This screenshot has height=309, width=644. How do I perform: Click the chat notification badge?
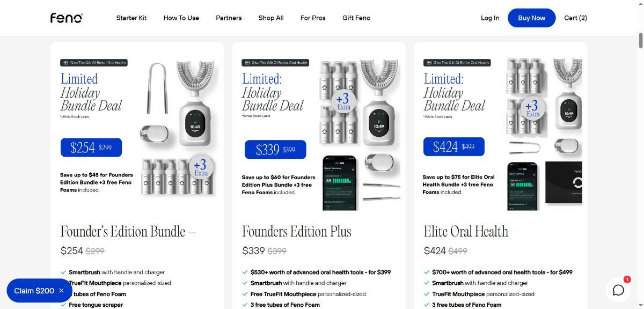click(627, 279)
